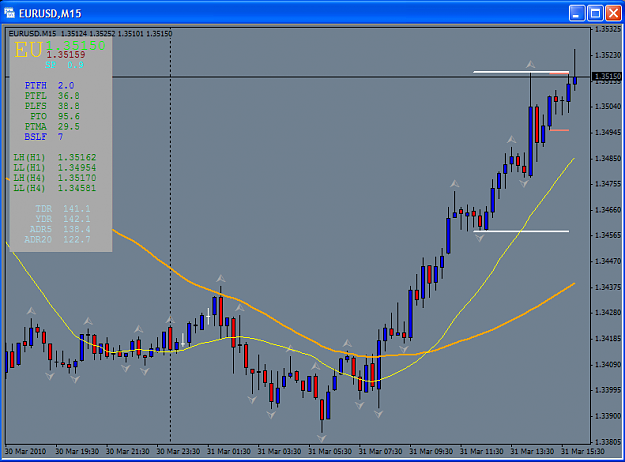625x462 pixels.
Task: Click the 1.34280 price axis label
Action: click(608, 313)
